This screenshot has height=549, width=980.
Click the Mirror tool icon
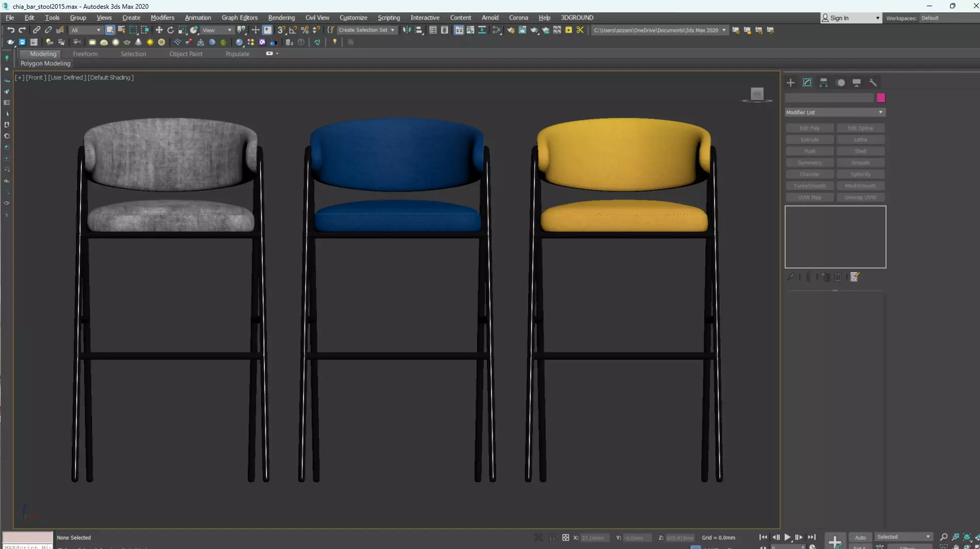point(407,30)
